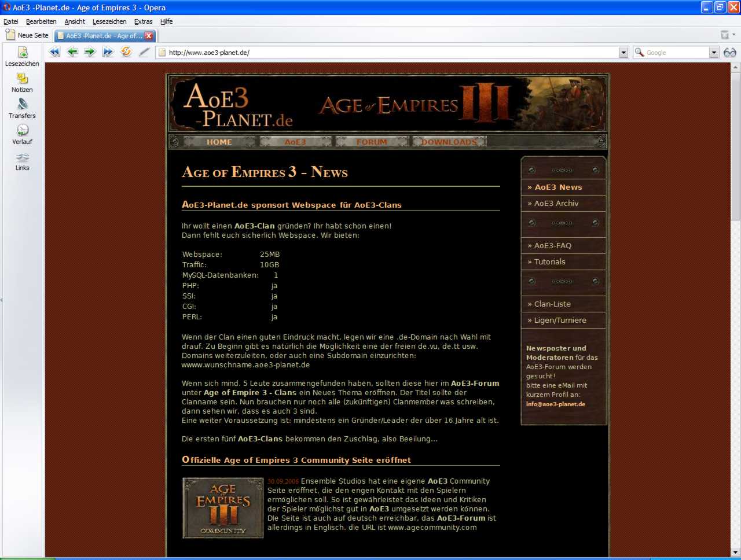Expand the address bar dropdown
Viewport: 741px width, 560px height.
[x=623, y=53]
